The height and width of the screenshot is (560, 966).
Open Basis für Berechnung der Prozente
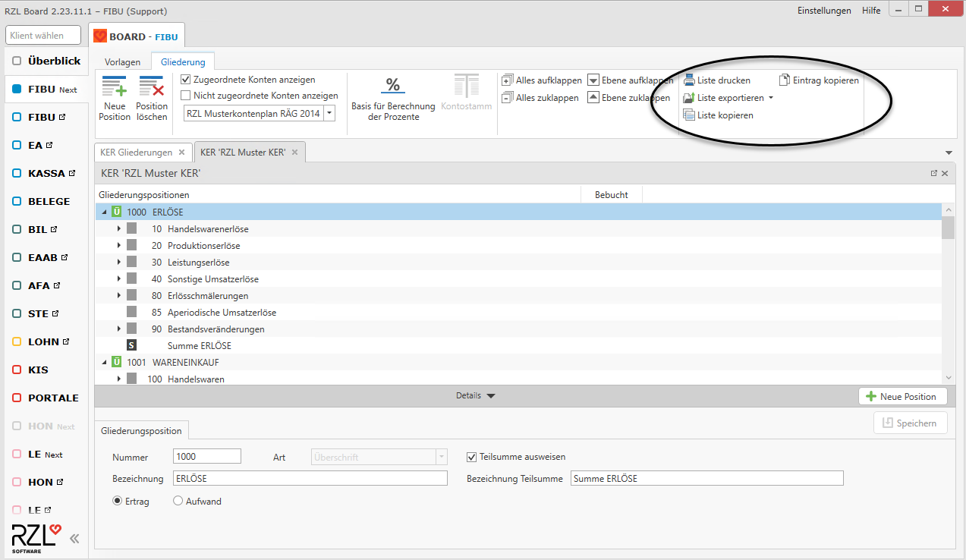pos(392,85)
